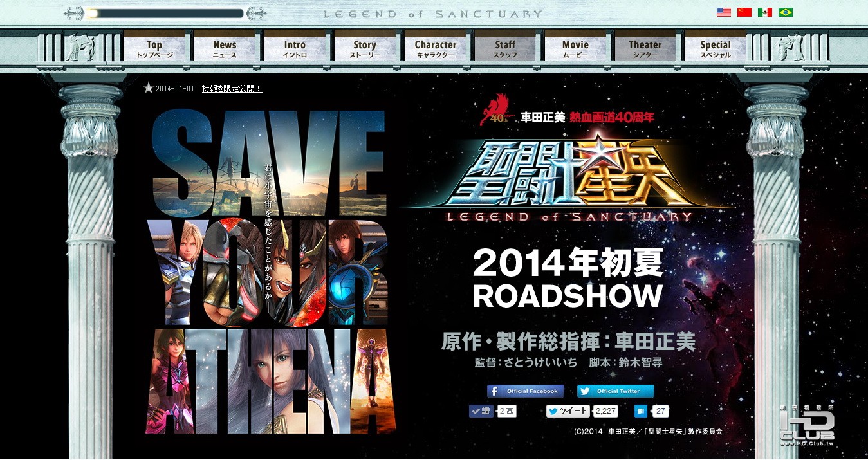This screenshot has width=868, height=460.
Task: Click the SAVE YOUR ATHENA poster image
Action: [x=270, y=271]
